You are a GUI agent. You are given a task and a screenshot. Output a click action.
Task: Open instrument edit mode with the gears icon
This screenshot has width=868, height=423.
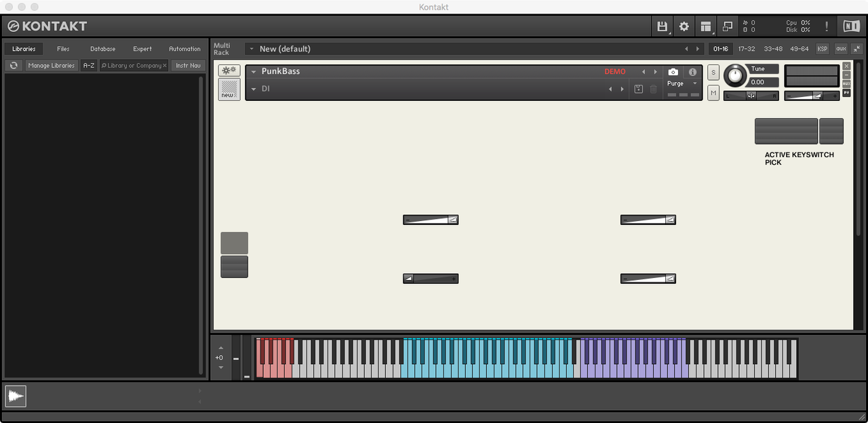pos(229,70)
